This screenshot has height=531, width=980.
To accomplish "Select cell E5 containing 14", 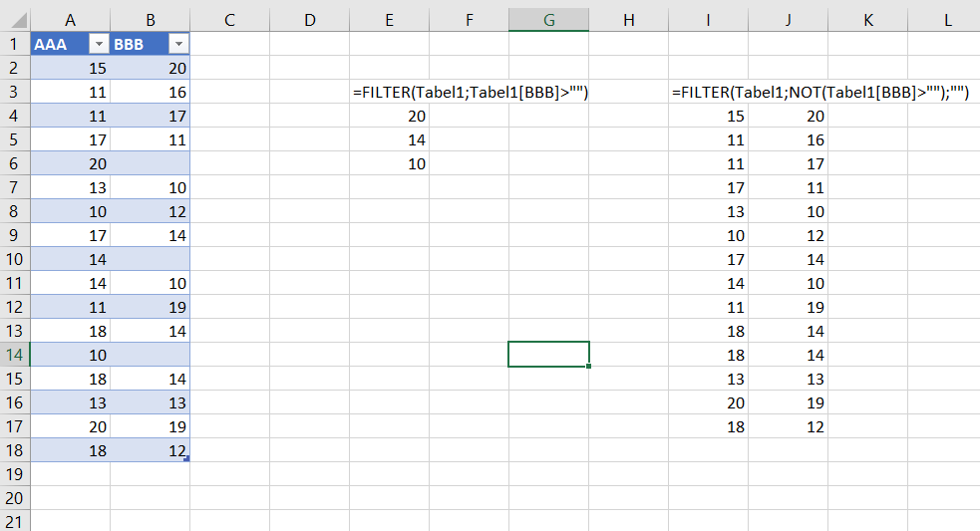I will (390, 139).
